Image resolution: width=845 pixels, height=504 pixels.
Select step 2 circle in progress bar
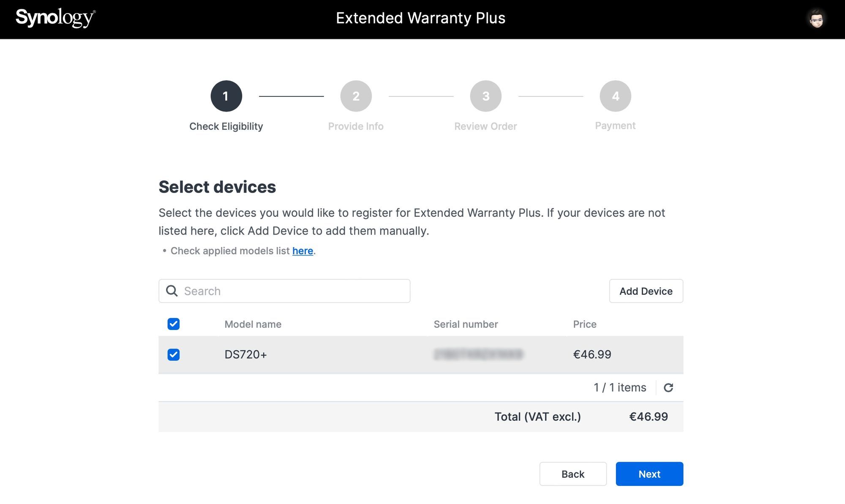(356, 96)
